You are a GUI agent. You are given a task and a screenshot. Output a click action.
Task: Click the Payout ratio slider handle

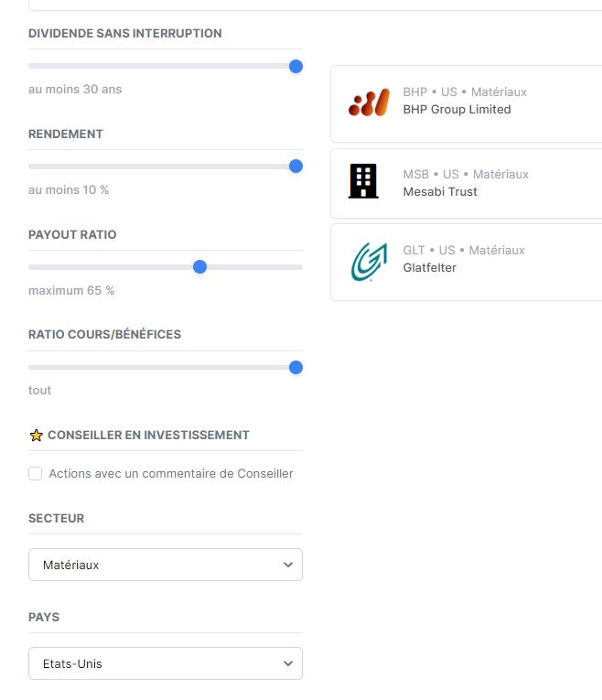(200, 267)
